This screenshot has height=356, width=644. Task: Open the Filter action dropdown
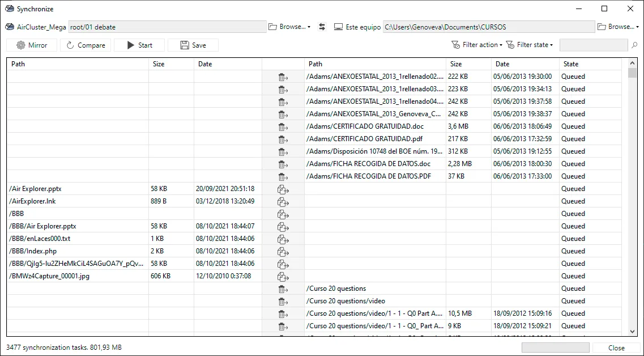tap(477, 45)
